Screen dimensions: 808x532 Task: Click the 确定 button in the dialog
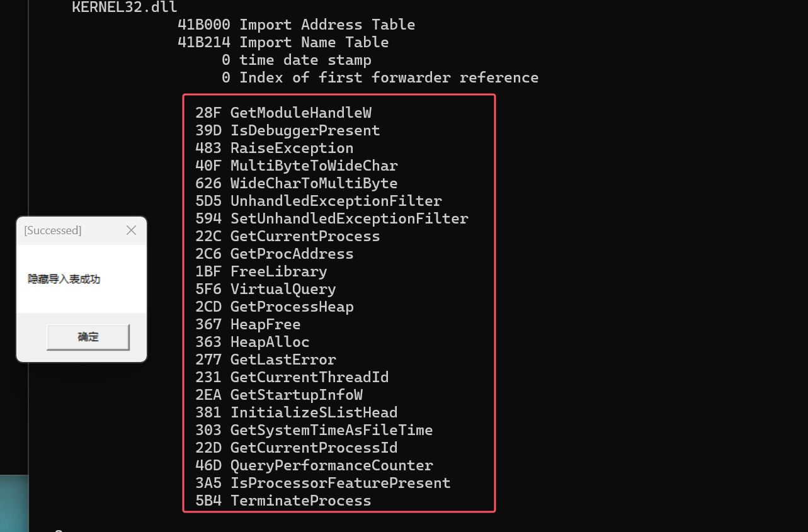(88, 337)
